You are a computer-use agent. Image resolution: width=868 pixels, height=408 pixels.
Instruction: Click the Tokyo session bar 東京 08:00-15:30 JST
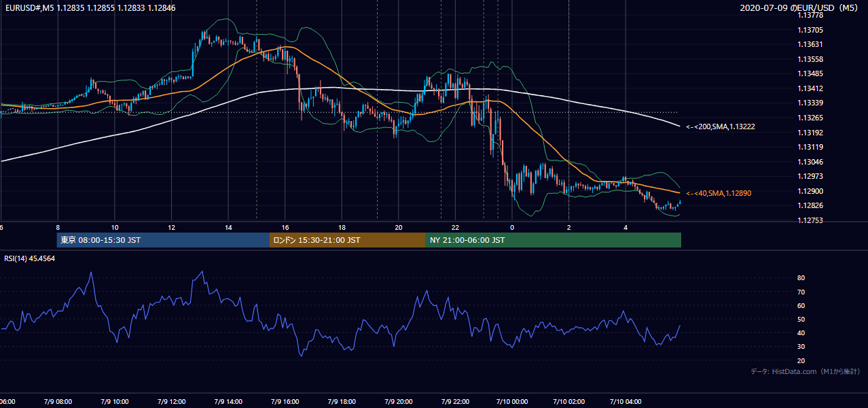click(x=163, y=240)
